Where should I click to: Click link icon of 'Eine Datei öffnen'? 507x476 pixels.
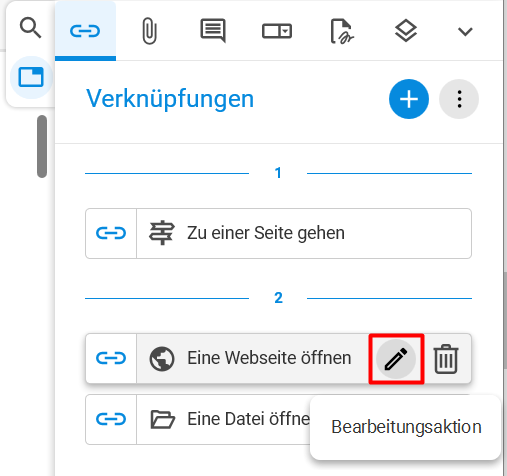tap(111, 419)
